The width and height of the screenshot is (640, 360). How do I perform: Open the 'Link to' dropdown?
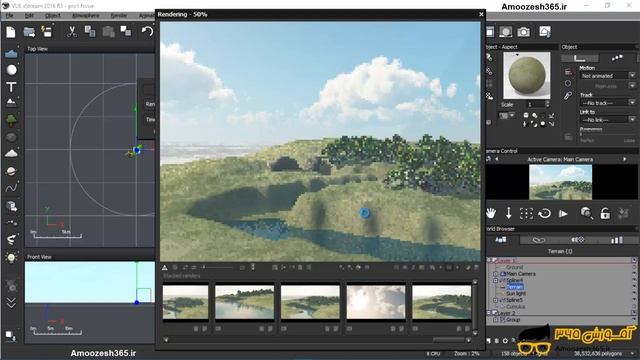608,120
